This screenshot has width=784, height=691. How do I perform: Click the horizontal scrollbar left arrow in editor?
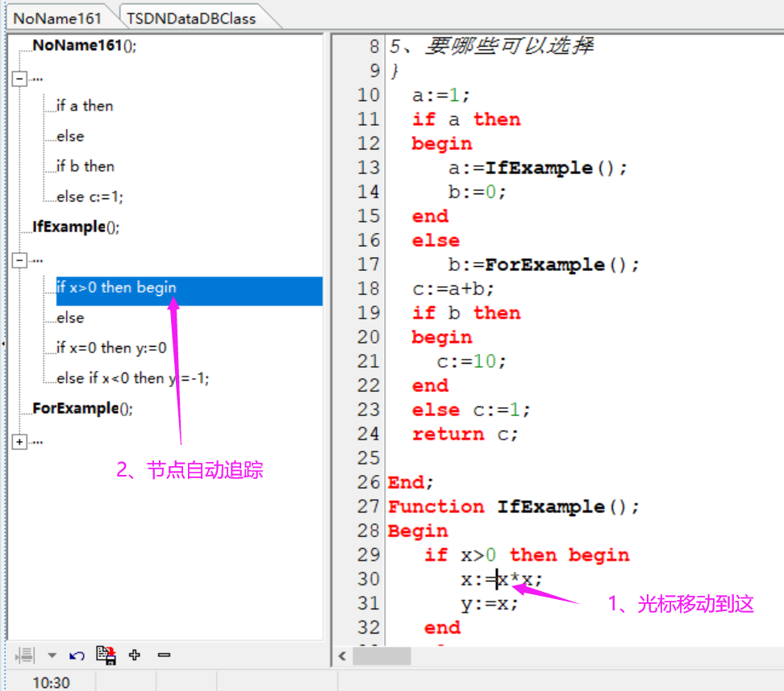(342, 656)
